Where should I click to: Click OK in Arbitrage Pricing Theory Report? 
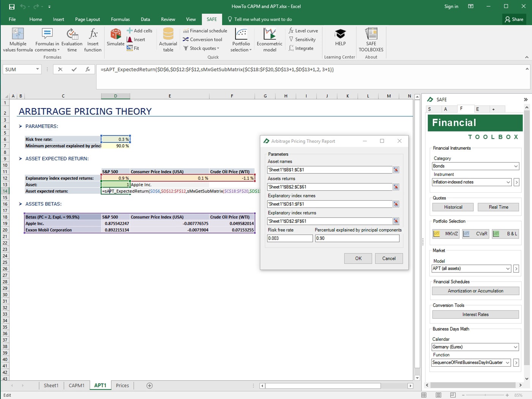pyautogui.click(x=358, y=258)
